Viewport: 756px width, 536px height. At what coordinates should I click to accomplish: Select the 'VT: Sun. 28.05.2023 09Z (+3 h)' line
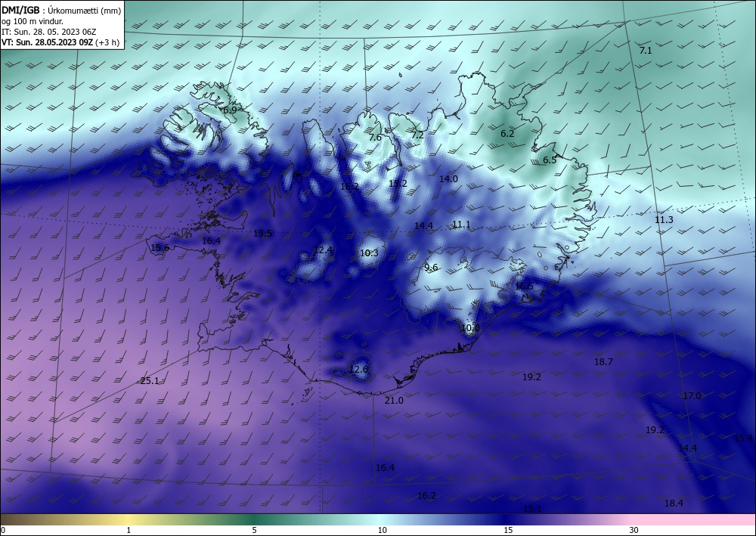coord(60,42)
